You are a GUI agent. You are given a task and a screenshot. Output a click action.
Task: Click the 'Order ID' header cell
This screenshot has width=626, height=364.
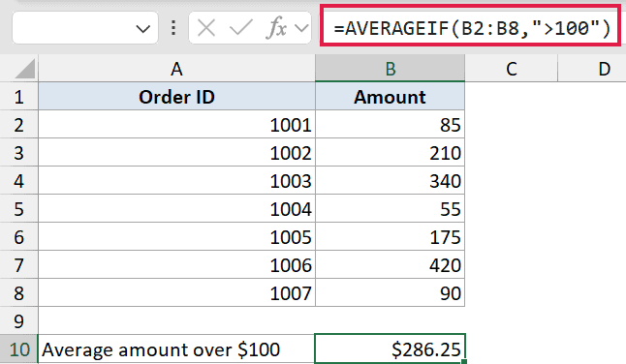(176, 97)
